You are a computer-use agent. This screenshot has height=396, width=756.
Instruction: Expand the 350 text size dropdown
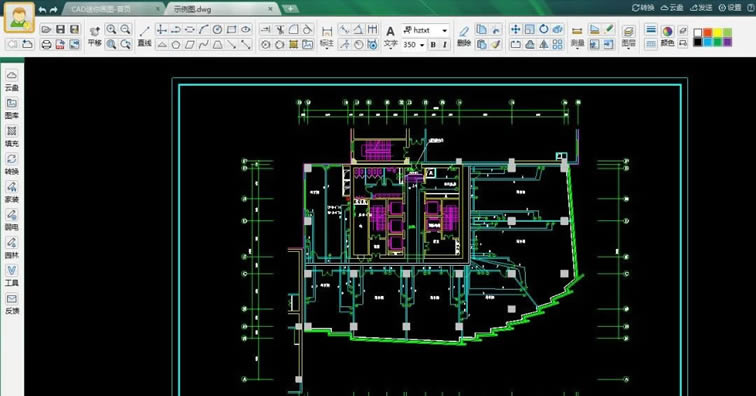[414, 44]
